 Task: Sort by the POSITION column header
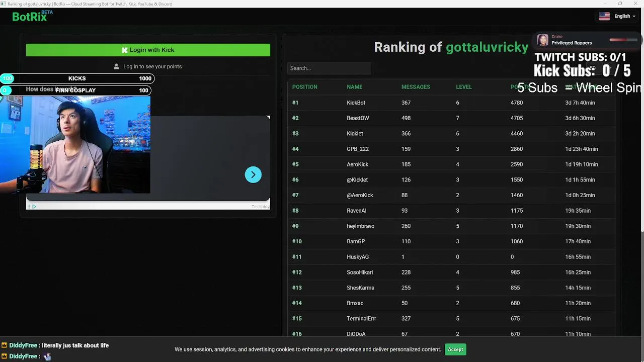click(x=305, y=87)
